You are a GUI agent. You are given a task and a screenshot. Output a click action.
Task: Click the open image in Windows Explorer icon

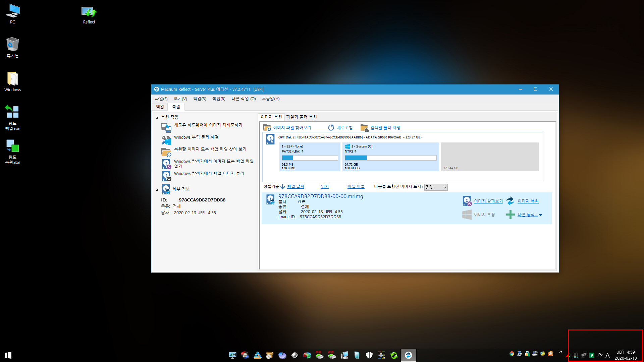tap(166, 164)
